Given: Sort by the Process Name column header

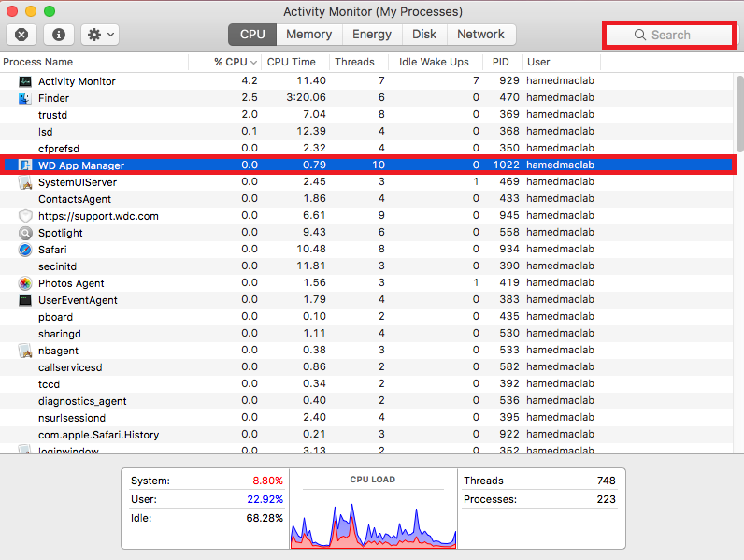Looking at the screenshot, I should click(94, 62).
